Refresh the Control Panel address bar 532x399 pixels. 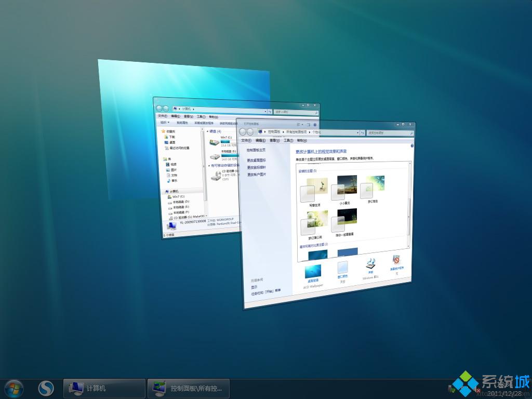tap(362, 132)
